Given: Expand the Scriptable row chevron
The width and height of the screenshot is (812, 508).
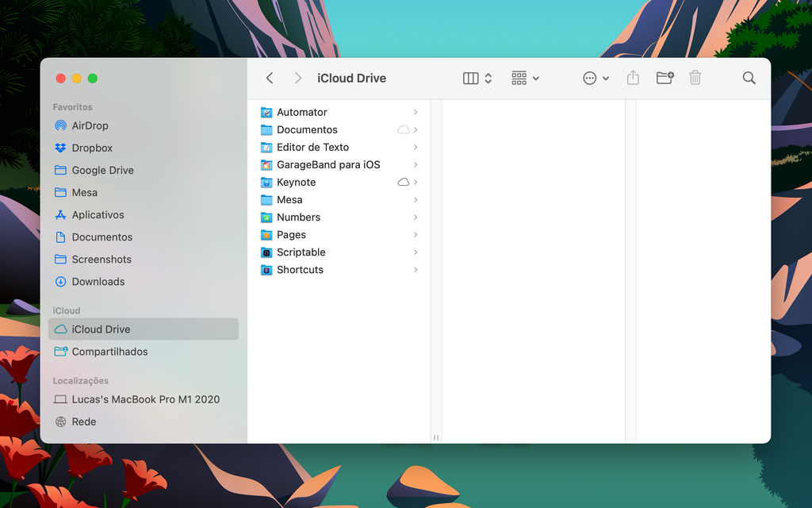Looking at the screenshot, I should click(416, 252).
